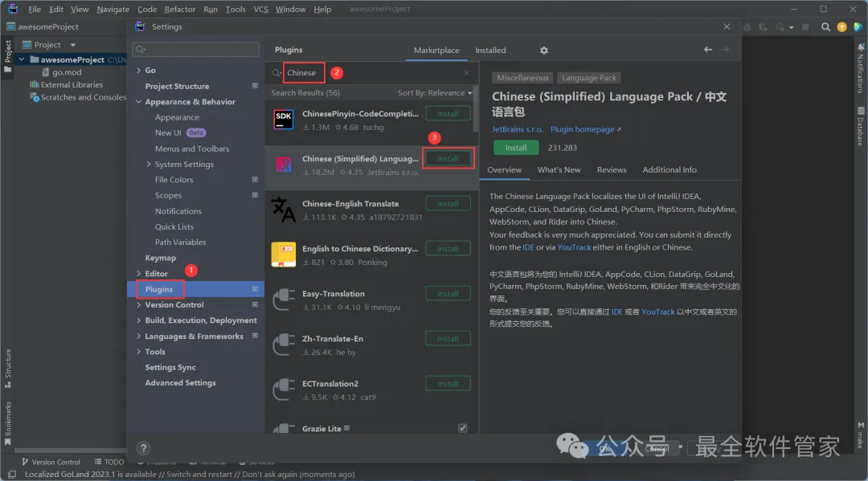Click the tool windows toggle icon in status bar

coord(12,475)
